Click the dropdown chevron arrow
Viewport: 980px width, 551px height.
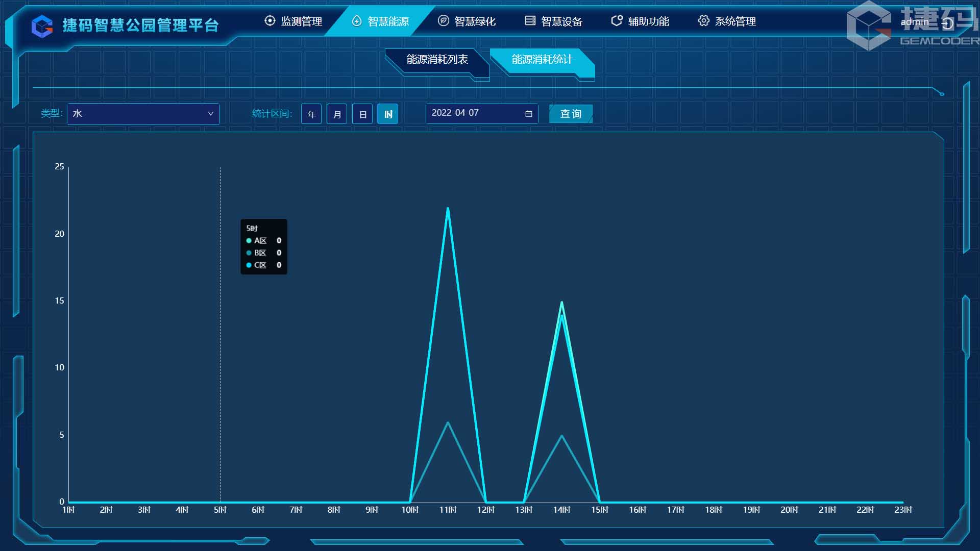210,114
